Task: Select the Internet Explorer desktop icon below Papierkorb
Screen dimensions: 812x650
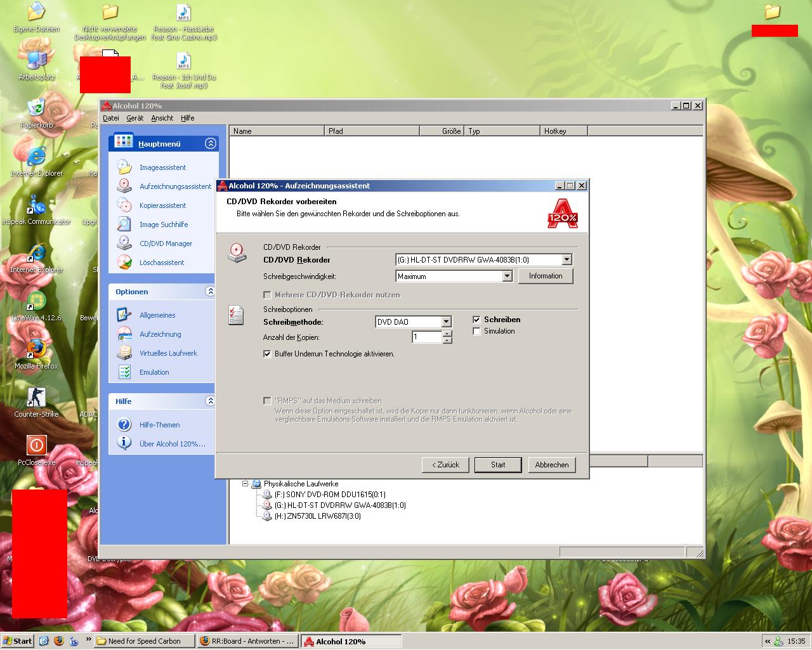Action: 36,157
